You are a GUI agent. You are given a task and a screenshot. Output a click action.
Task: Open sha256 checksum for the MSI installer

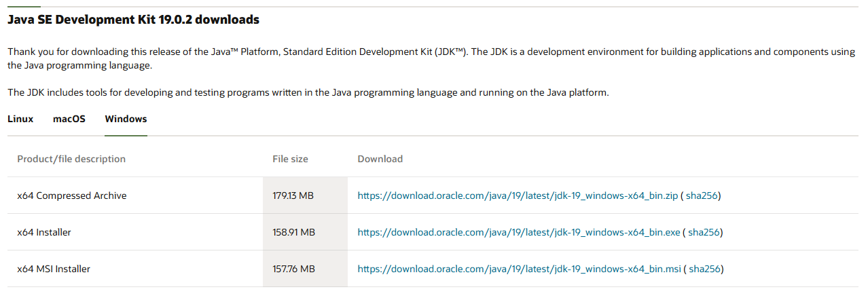point(704,269)
